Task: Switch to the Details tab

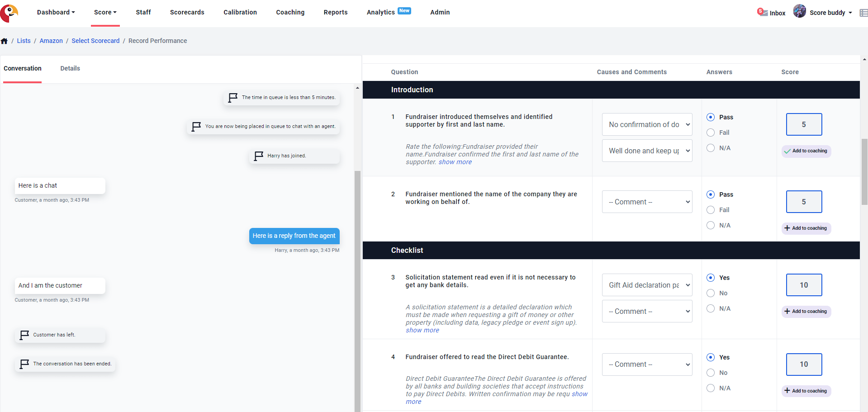Action: [x=70, y=68]
